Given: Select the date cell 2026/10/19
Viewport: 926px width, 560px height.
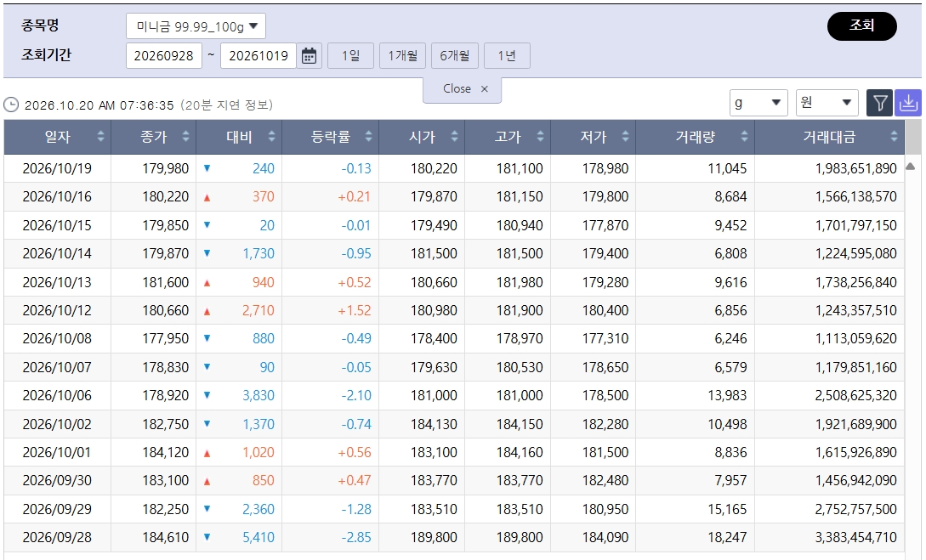Looking at the screenshot, I should pos(57,169).
